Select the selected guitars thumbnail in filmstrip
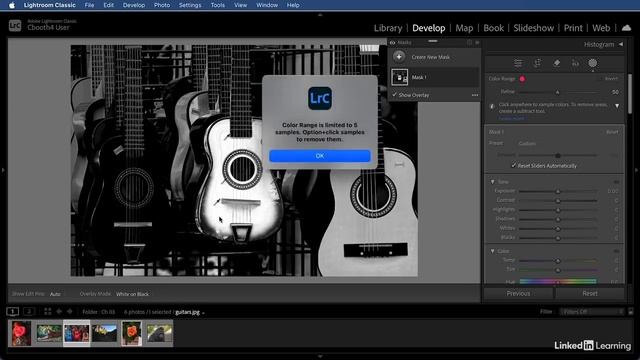The width and height of the screenshot is (640, 360). (x=76, y=333)
